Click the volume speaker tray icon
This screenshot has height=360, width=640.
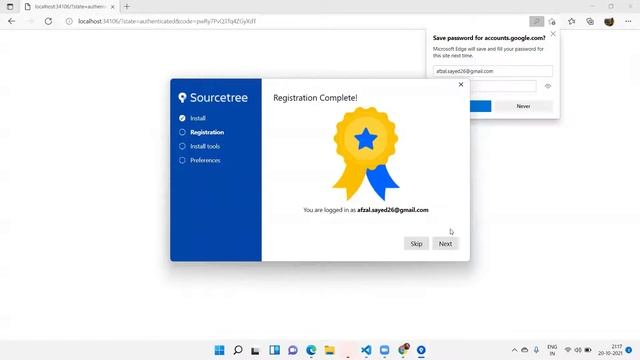(x=578, y=350)
